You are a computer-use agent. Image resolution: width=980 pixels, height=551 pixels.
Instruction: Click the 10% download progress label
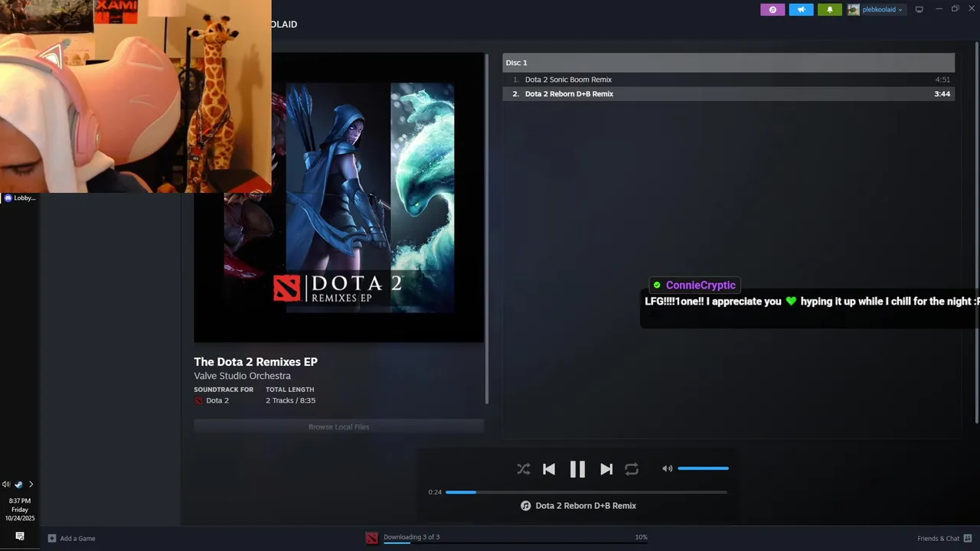641,537
